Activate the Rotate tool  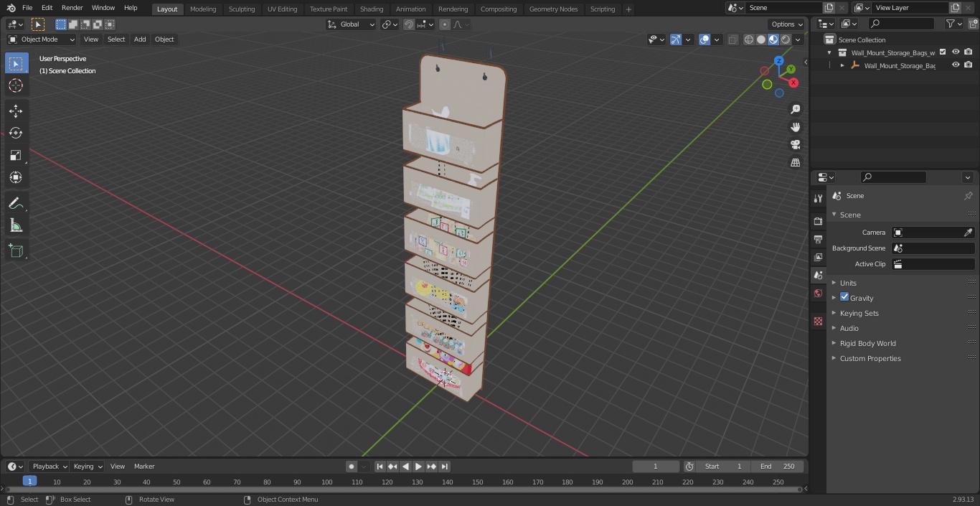click(16, 133)
